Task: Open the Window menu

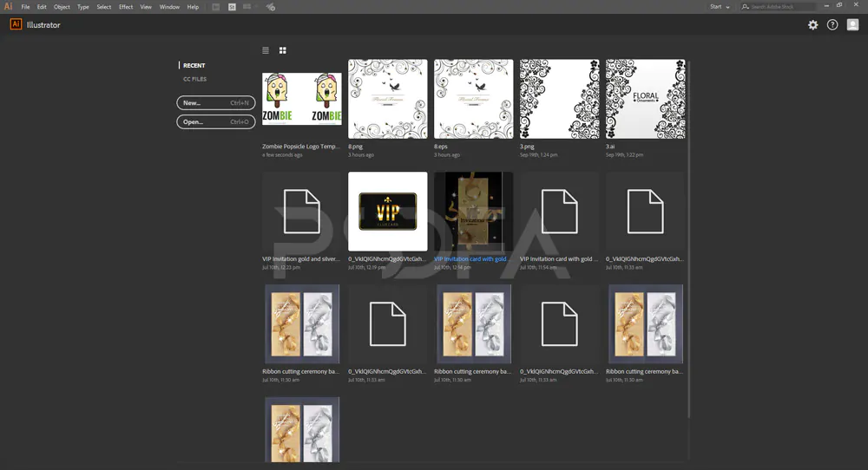Action: [x=169, y=7]
